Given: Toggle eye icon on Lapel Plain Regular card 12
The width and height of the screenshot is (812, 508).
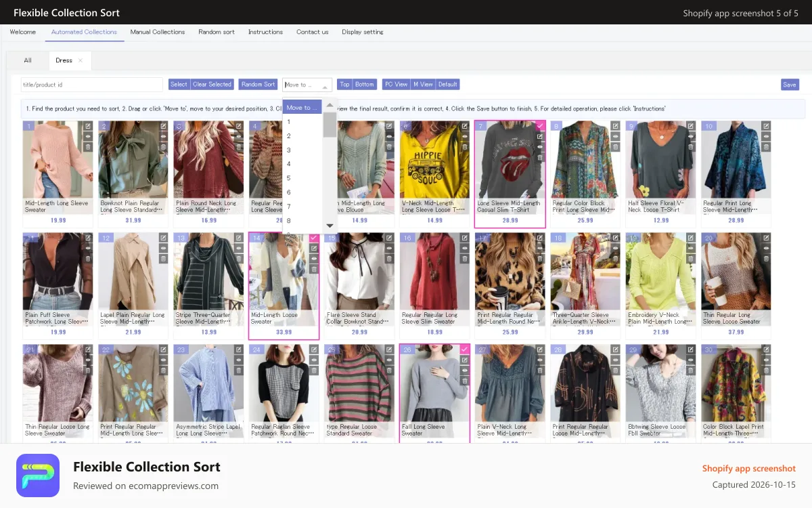Looking at the screenshot, I should pos(163,249).
